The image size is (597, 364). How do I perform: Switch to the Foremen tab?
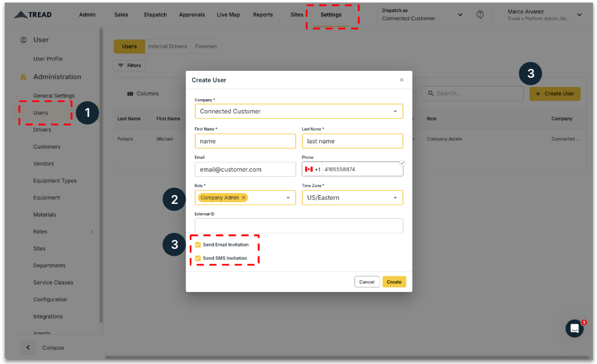tap(206, 47)
